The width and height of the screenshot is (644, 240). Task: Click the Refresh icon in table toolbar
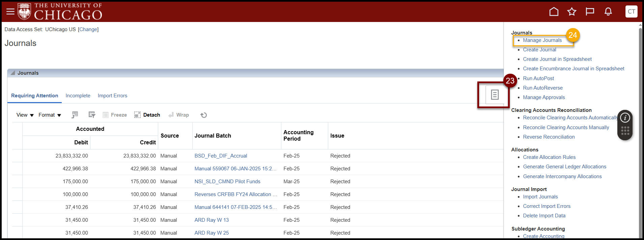[x=203, y=115]
